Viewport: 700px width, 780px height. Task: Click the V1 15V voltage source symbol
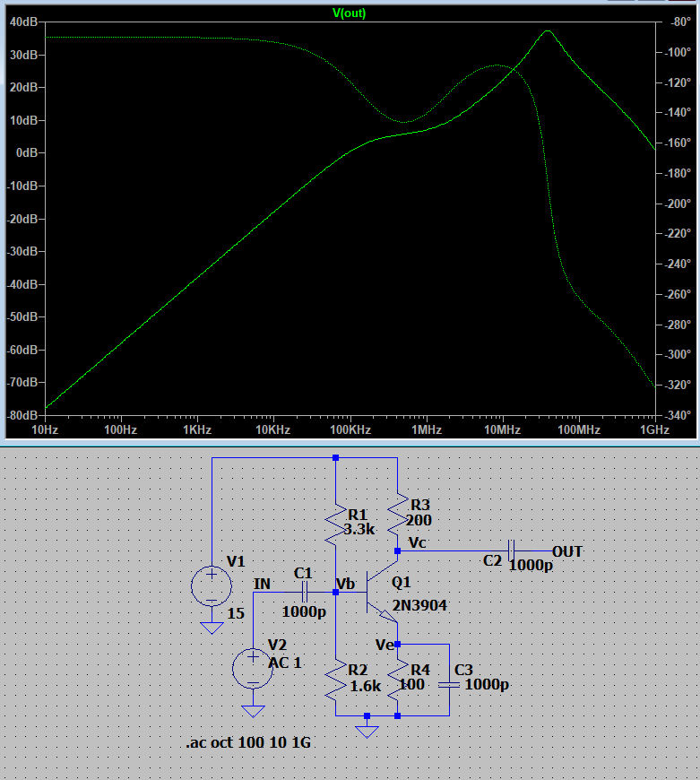point(212,586)
